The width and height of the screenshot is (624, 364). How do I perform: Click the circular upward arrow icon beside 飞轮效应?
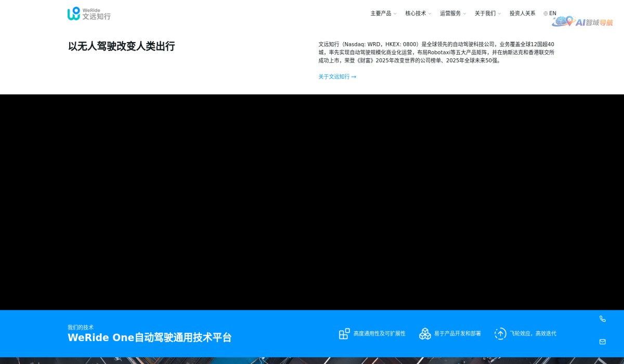click(x=500, y=333)
